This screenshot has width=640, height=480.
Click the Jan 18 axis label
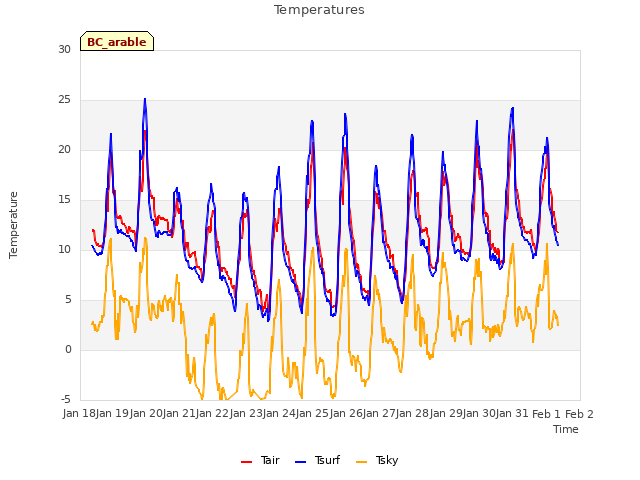tap(79, 414)
